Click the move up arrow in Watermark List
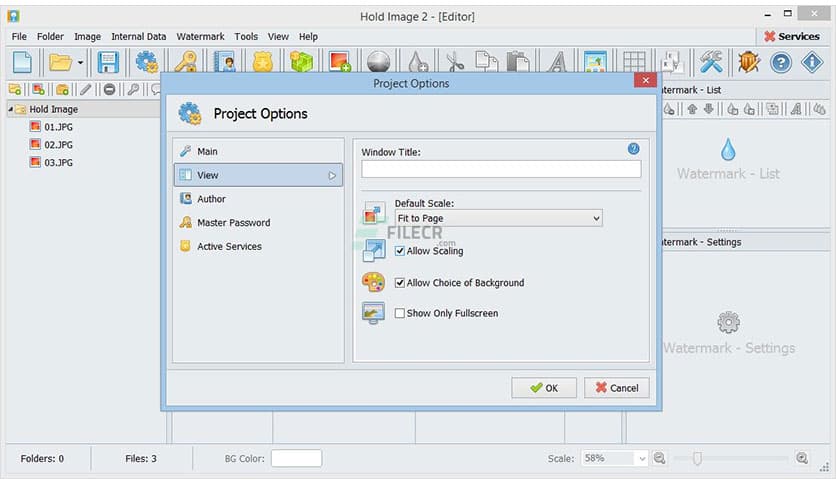The image size is (836, 484). tap(692, 109)
